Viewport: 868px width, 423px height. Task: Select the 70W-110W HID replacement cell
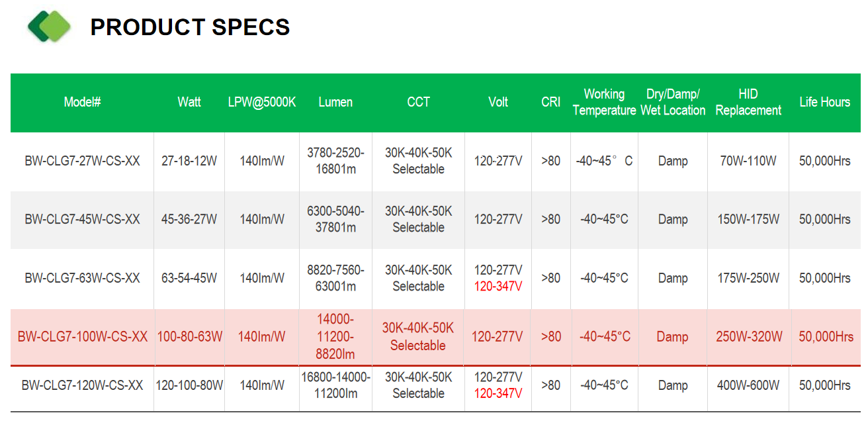point(748,161)
